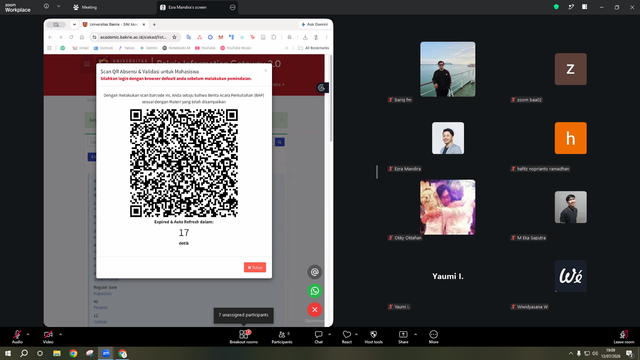The width and height of the screenshot is (640, 360).
Task: Click the red X floating close icon
Action: [x=315, y=310]
